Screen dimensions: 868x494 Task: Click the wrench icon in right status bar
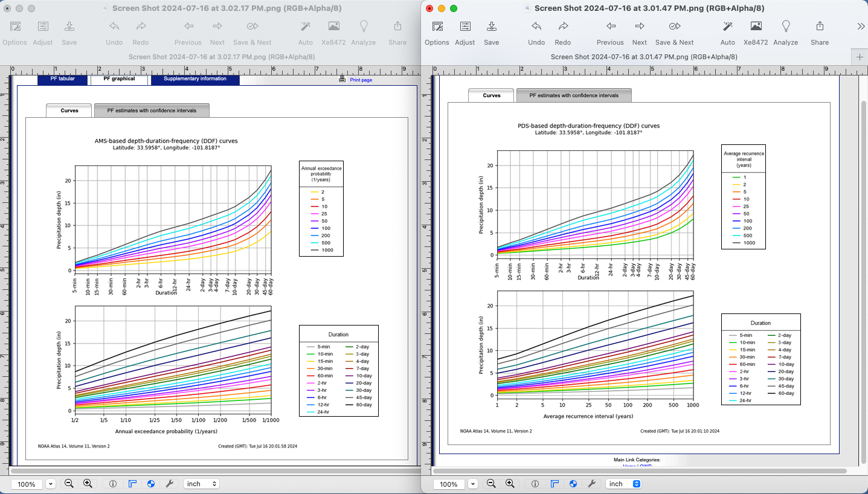pos(592,484)
